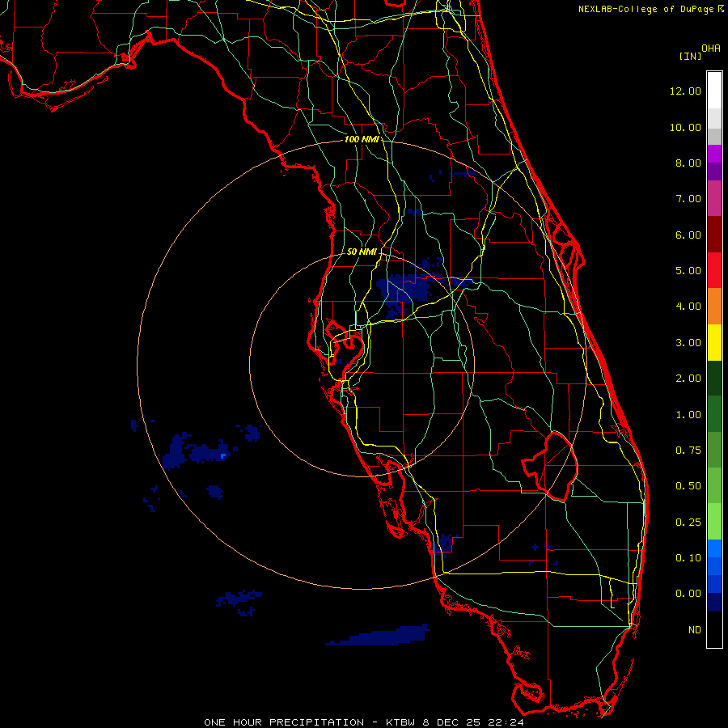This screenshot has height=728, width=728.
Task: Click the 2.00 legend value
Action: (688, 379)
